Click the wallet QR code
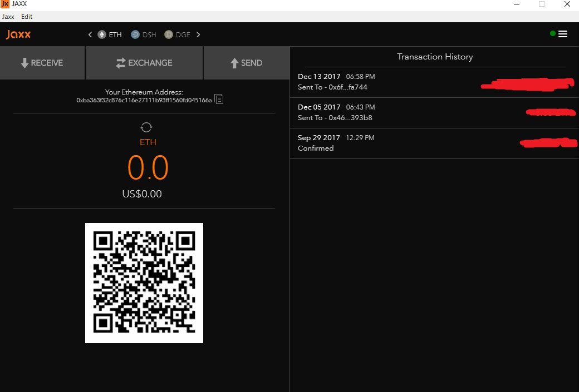Screen dimensions: 579x392 pos(144,283)
